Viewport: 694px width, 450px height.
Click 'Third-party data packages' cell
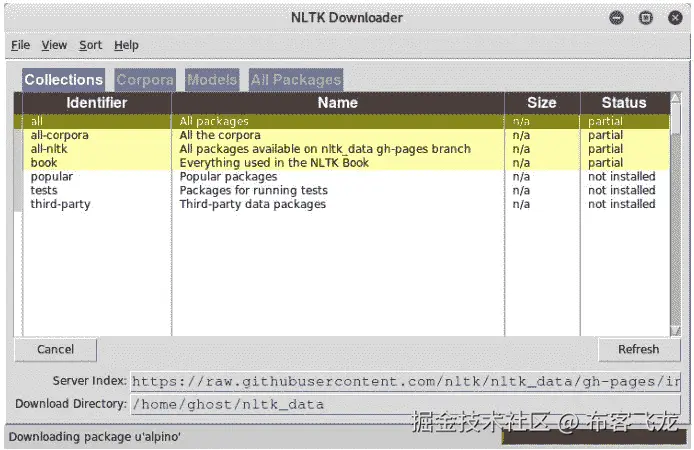pyautogui.click(x=253, y=204)
